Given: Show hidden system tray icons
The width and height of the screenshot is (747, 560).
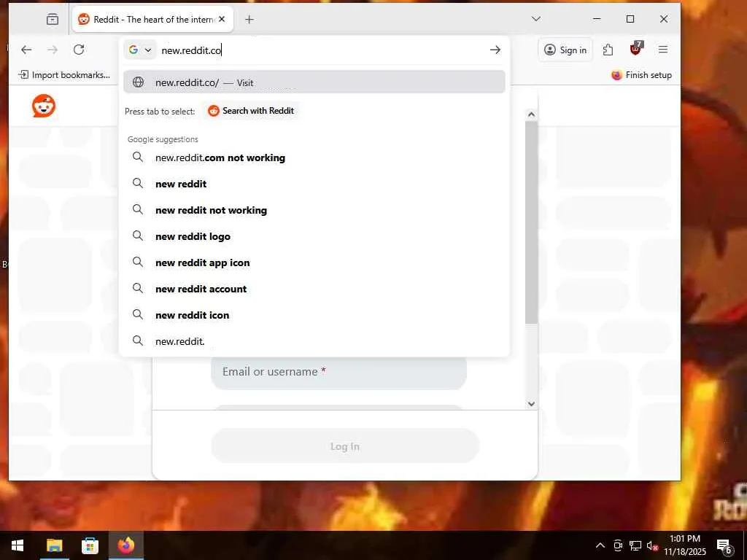Looking at the screenshot, I should point(600,545).
